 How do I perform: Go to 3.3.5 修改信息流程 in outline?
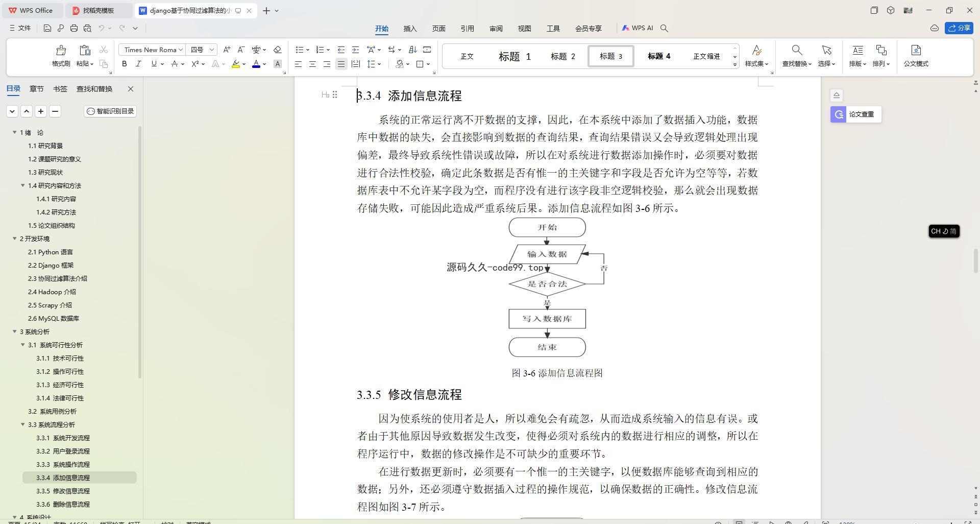(x=63, y=491)
